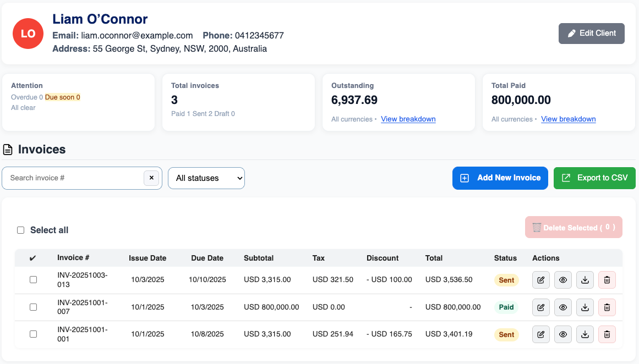Check the box for invoice INV-20251003-013
Image resolution: width=639 pixels, height=364 pixels.
point(33,280)
